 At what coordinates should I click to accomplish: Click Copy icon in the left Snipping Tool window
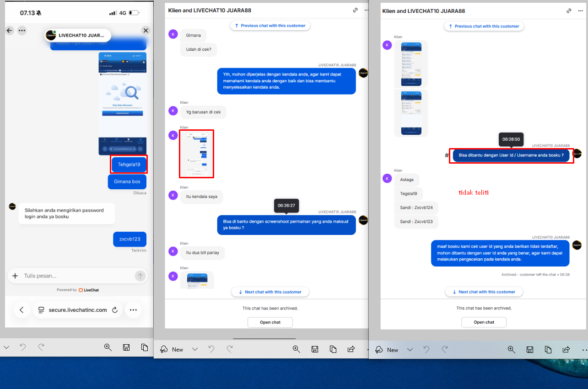(145, 347)
